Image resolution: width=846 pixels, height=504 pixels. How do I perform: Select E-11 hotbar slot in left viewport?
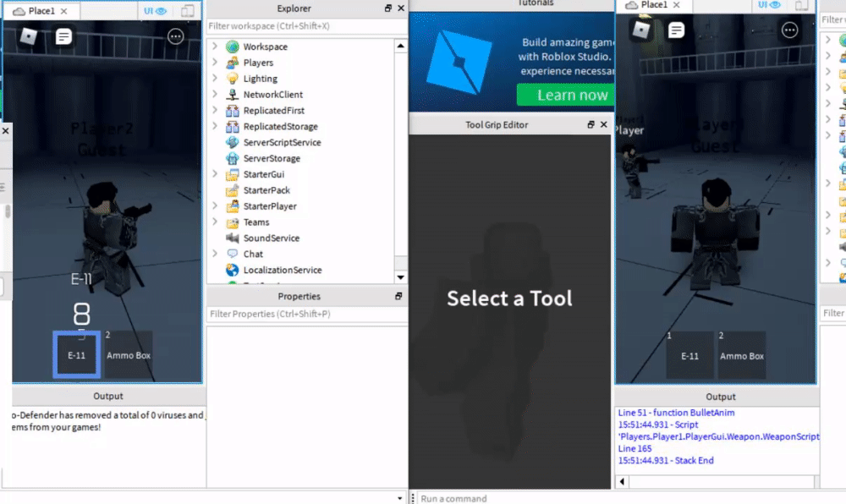[x=77, y=354]
